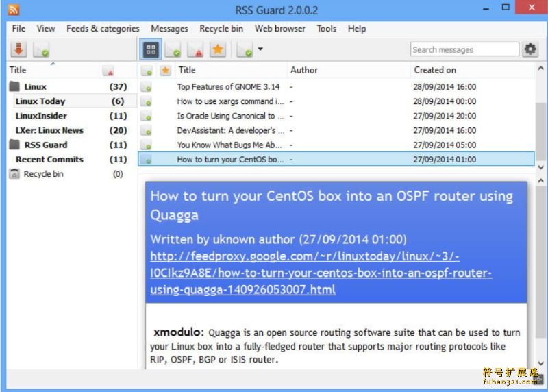Click the Search messages field
The width and height of the screenshot is (548, 392).
[x=464, y=49]
